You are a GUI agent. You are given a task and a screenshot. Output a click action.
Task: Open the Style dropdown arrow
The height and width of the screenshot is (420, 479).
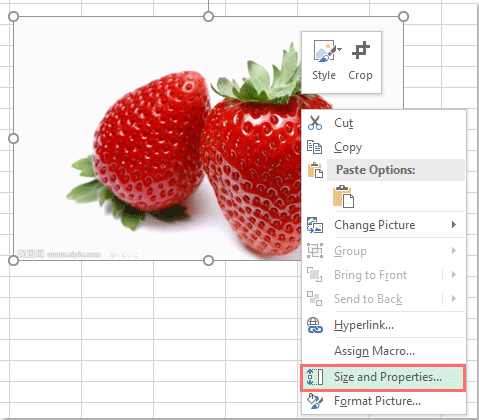pyautogui.click(x=339, y=50)
